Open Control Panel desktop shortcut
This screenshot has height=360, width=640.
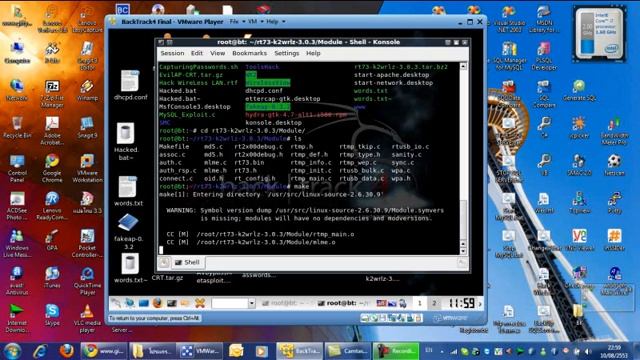[x=17, y=168]
